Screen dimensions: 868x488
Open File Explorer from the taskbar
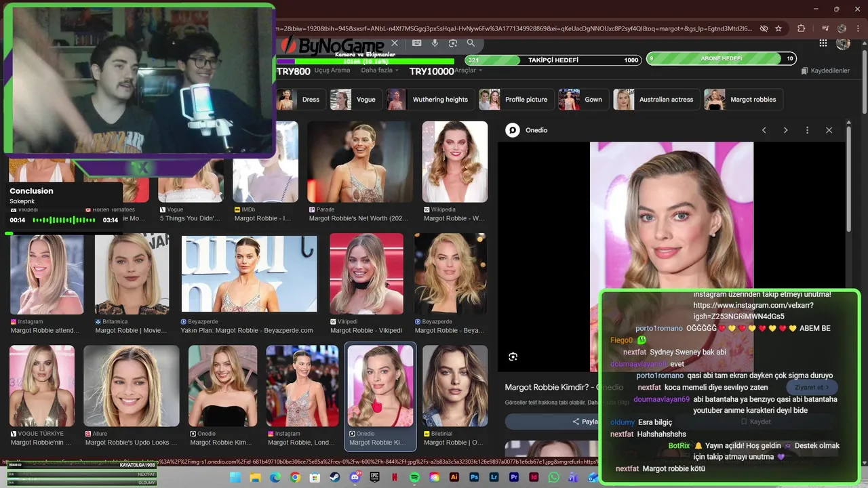[256, 478]
